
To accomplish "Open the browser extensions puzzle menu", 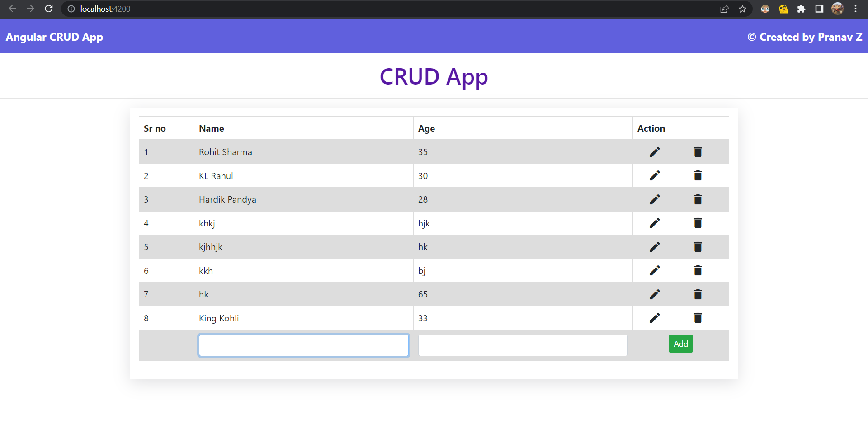I will [801, 9].
